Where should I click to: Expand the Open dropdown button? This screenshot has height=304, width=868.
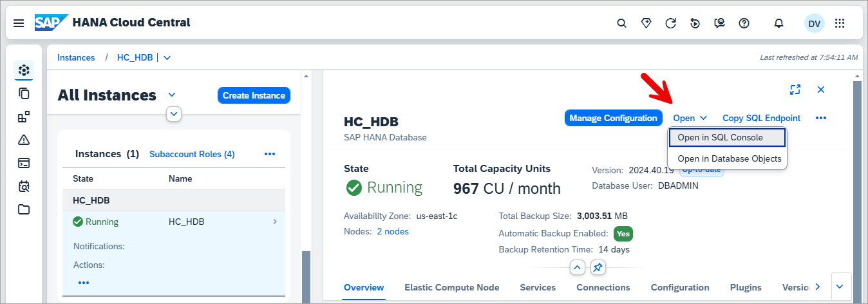(690, 118)
